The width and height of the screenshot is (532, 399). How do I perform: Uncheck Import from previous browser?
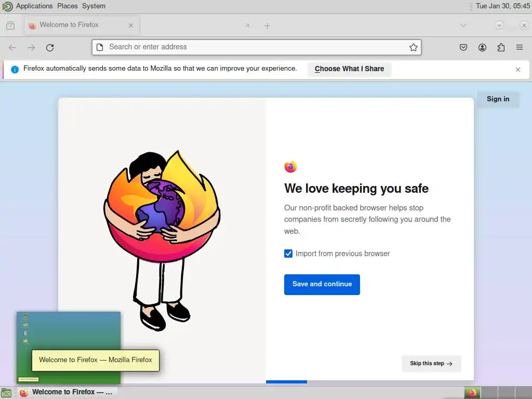pyautogui.click(x=288, y=254)
